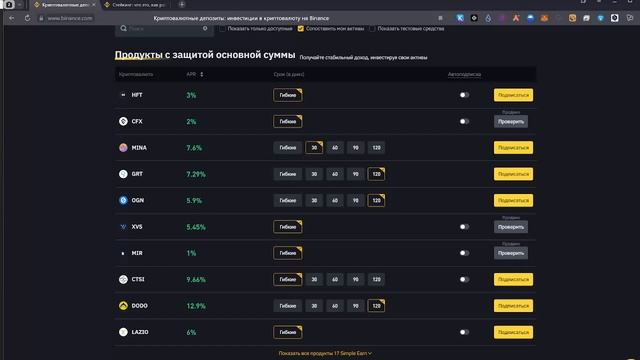Click the LAZIO coin icon
Image resolution: width=640 pixels, height=360 pixels.
coord(123,332)
